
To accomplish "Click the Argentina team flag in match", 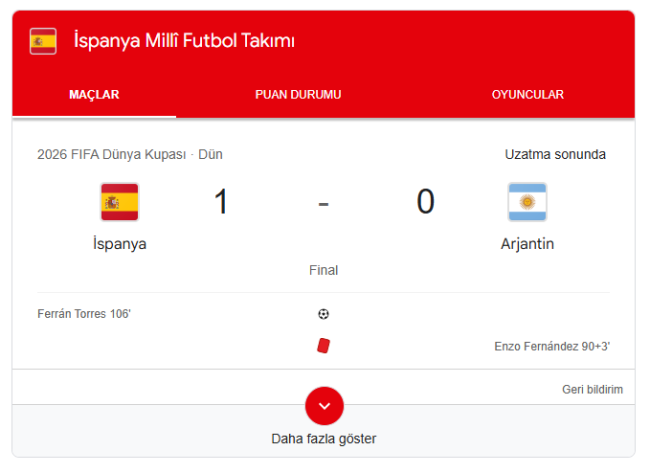I will (527, 202).
